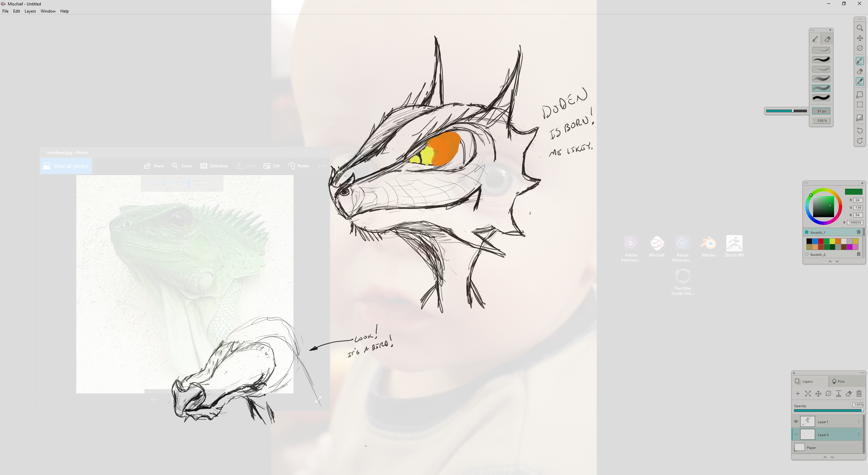Image resolution: width=868 pixels, height=475 pixels.
Task: Select the magnifier zoom tool
Action: (860, 28)
